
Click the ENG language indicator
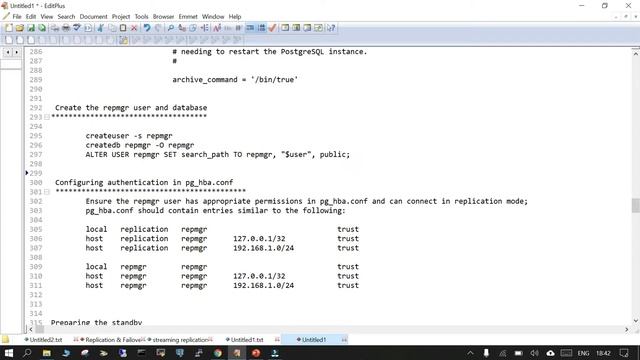point(583,353)
